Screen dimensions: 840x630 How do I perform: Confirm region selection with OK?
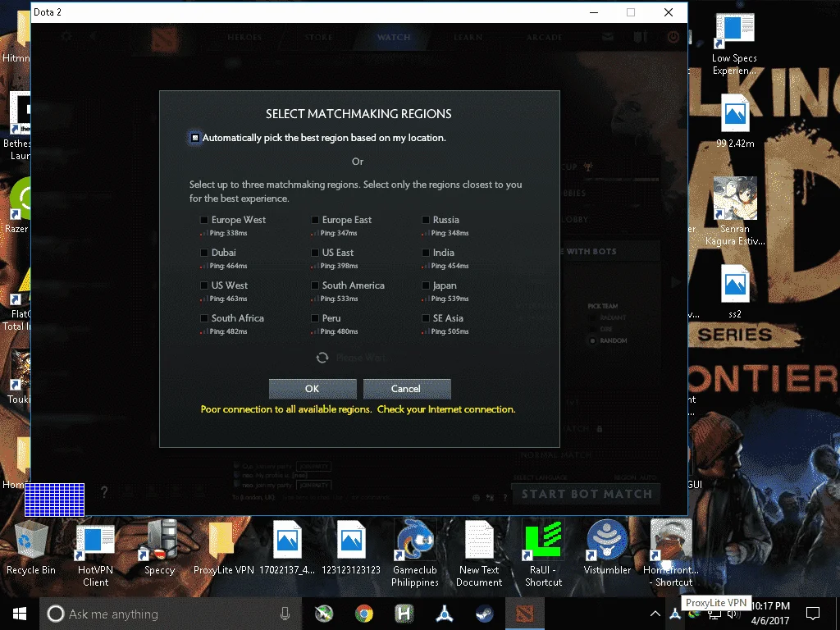pyautogui.click(x=313, y=389)
